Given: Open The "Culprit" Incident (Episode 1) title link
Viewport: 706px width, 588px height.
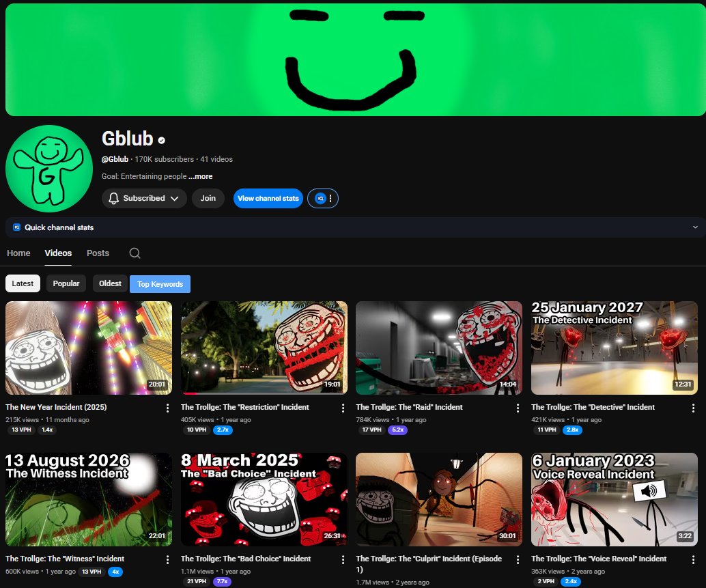Looking at the screenshot, I should (x=429, y=563).
